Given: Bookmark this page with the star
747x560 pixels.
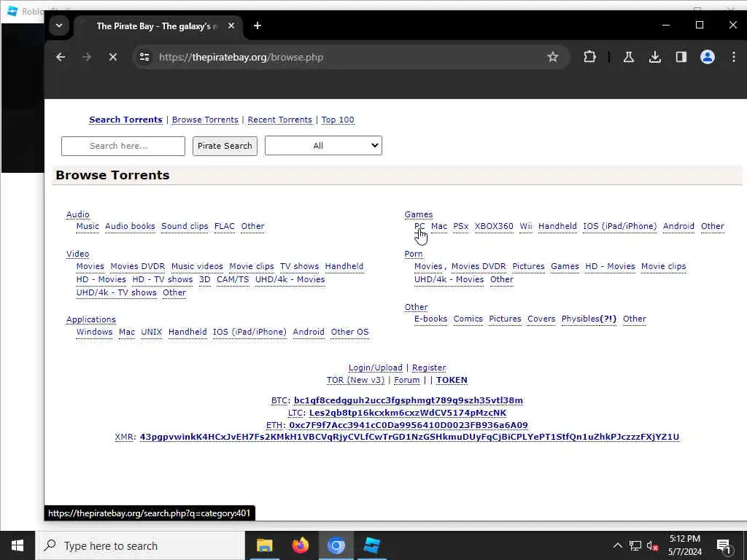Looking at the screenshot, I should [x=553, y=57].
